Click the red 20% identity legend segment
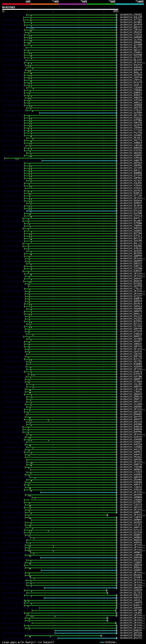146x644 pixels. (16, 4)
